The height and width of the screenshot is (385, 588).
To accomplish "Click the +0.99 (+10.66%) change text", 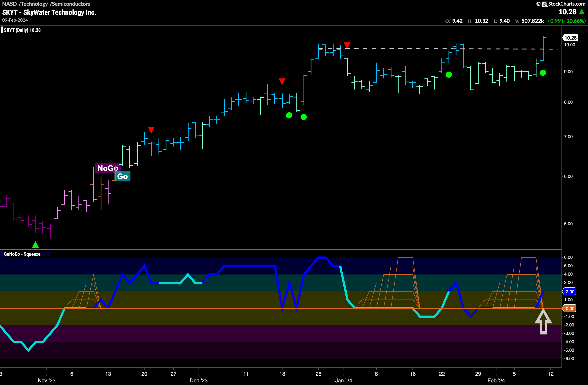I will (x=566, y=21).
